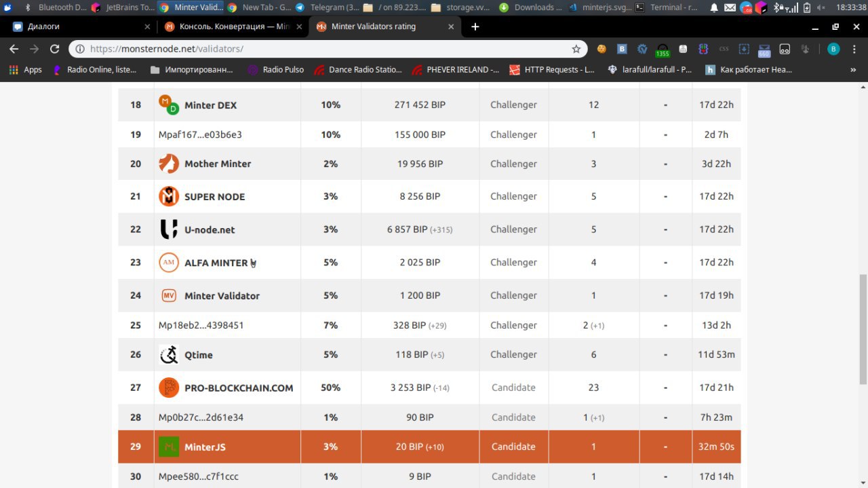Close the Диалоги tab

point(148,26)
